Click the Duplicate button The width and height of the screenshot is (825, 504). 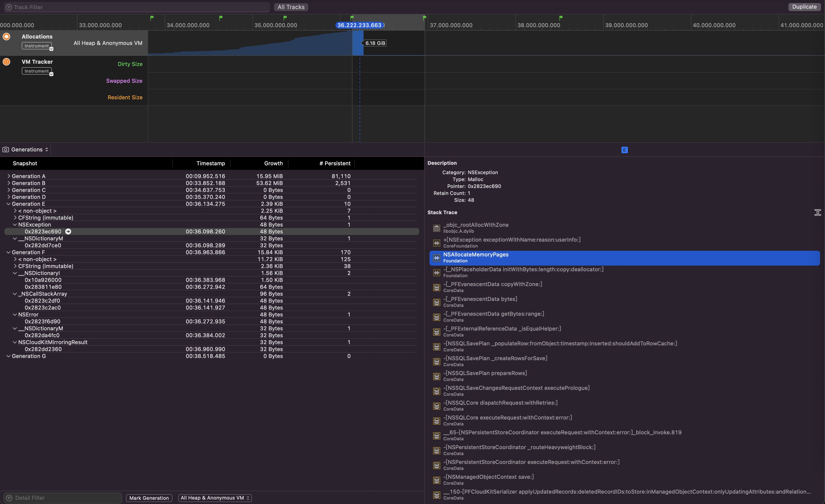pos(804,7)
